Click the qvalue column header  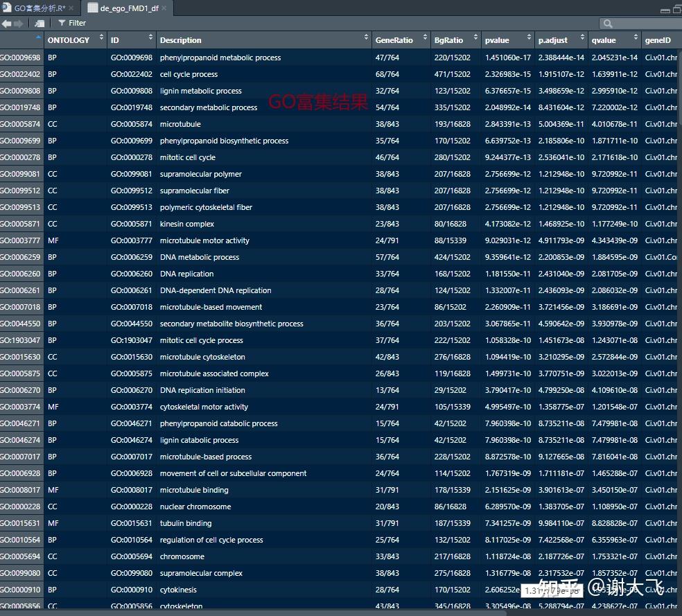(615, 40)
